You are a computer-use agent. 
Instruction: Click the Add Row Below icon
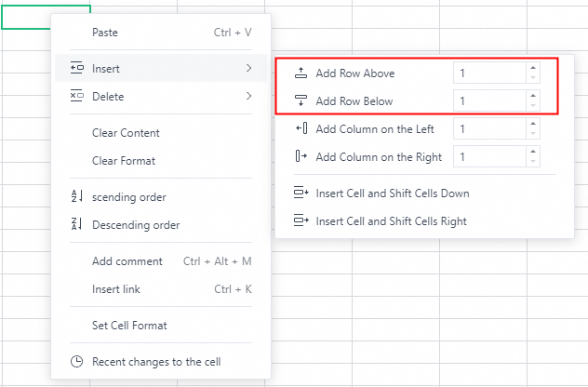tap(301, 100)
